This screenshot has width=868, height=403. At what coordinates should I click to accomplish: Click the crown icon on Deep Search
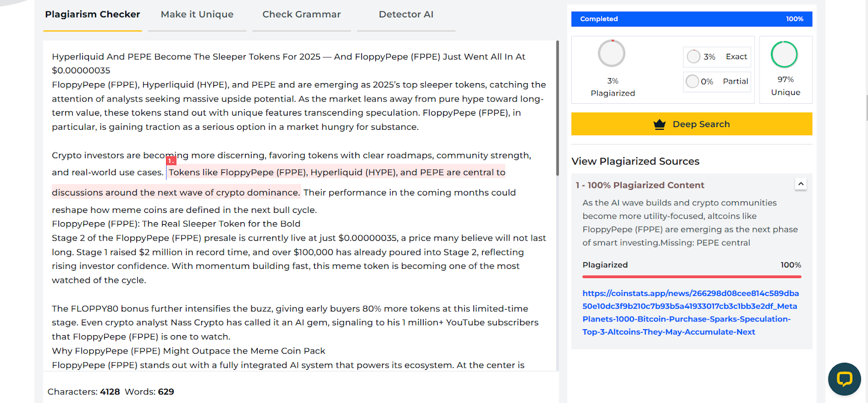[659, 124]
